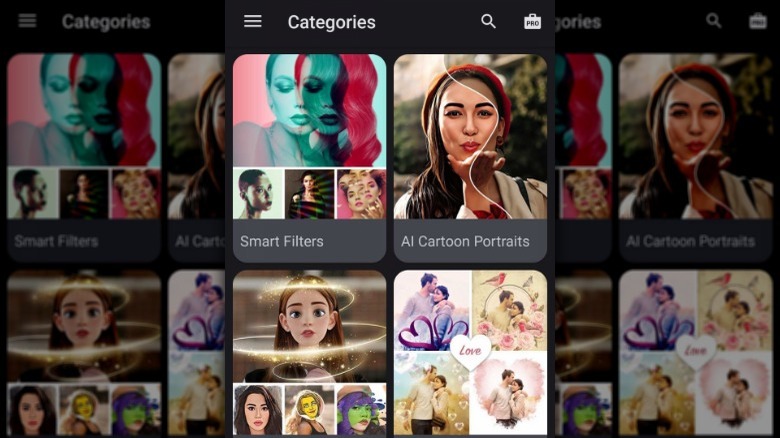This screenshot has width=780, height=438.
Task: Select the green face purple hair thumbnail
Action: [361, 410]
